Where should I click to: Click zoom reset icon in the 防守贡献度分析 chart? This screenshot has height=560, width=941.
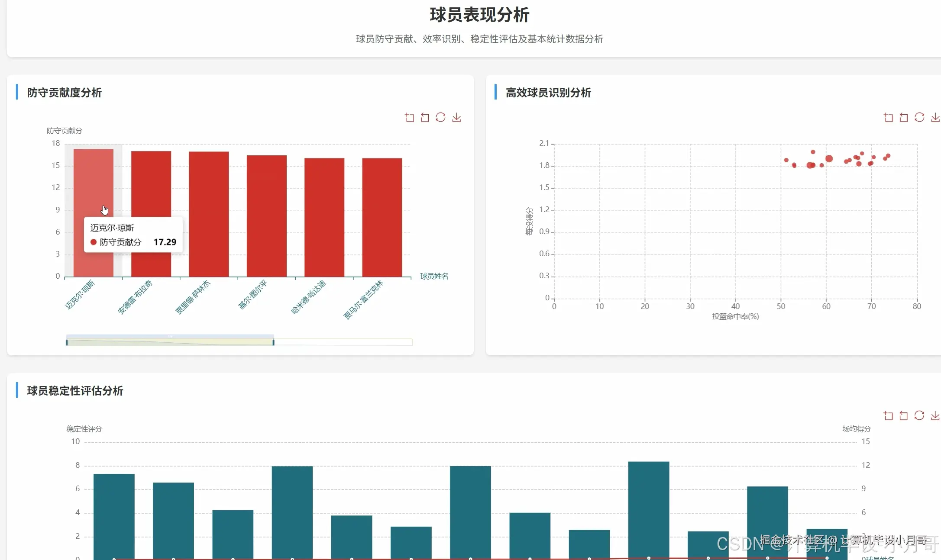[425, 117]
